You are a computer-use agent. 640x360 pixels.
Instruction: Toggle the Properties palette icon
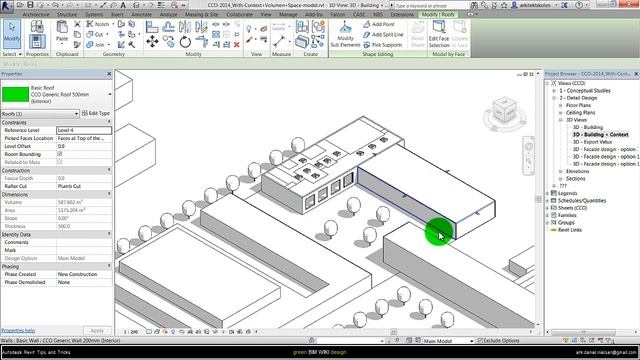(37, 42)
